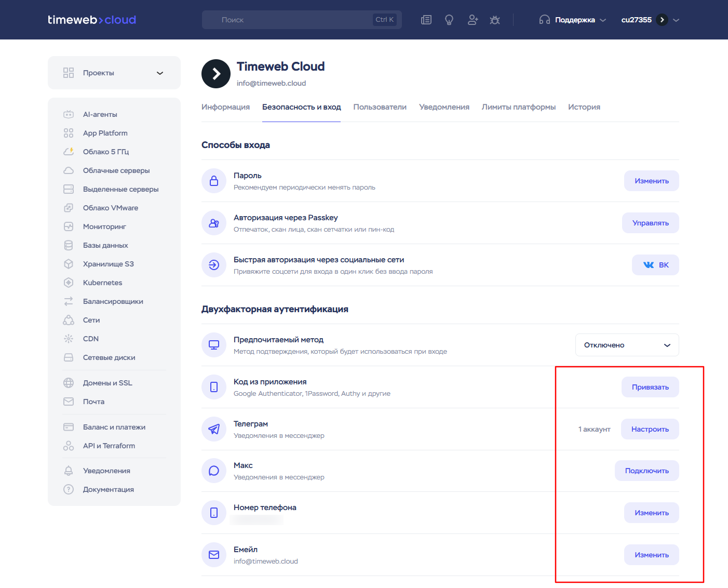Expand the Поддержка menu
Image resolution: width=728 pixels, height=588 pixels.
pyautogui.click(x=573, y=20)
